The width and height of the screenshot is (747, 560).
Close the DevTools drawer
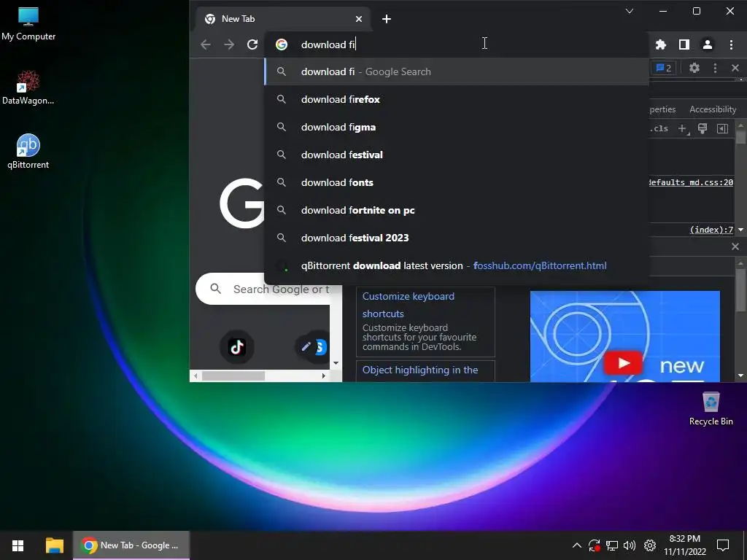(735, 246)
